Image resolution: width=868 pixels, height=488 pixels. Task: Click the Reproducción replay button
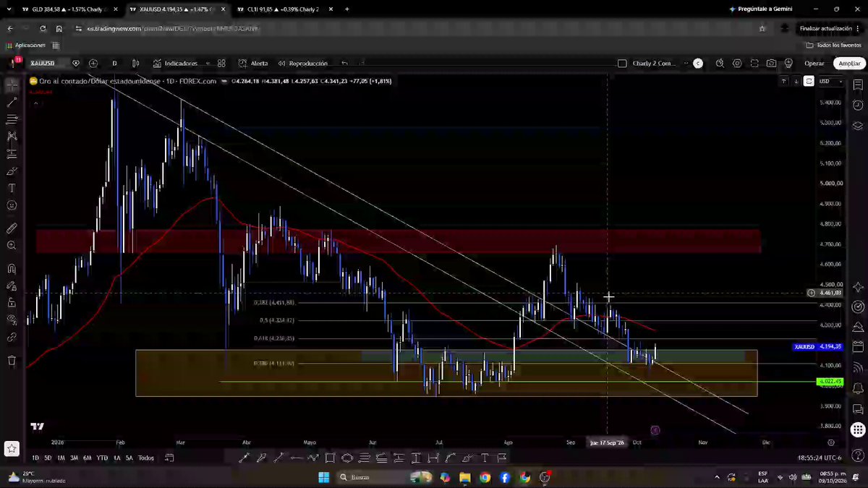[304, 64]
